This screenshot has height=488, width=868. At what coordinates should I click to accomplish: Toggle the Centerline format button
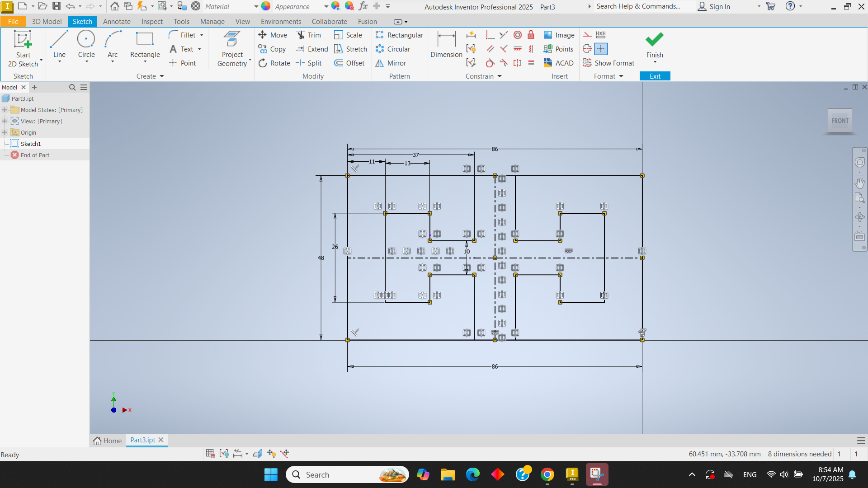click(587, 49)
